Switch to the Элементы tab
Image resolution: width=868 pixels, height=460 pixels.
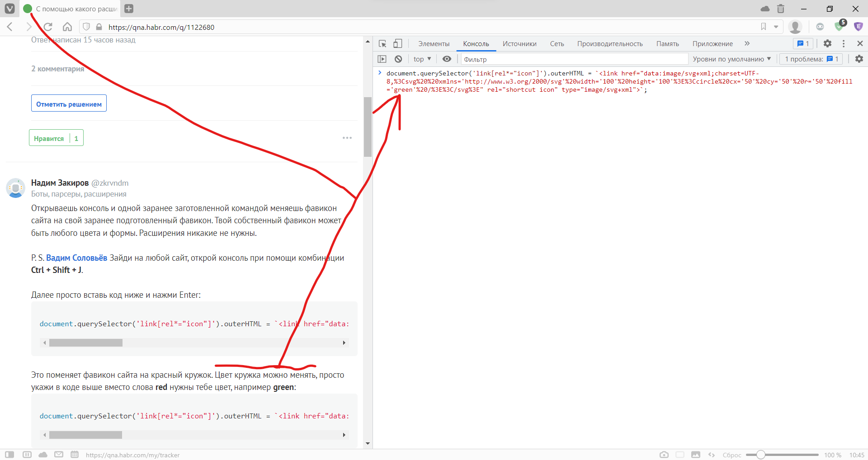[x=434, y=44]
